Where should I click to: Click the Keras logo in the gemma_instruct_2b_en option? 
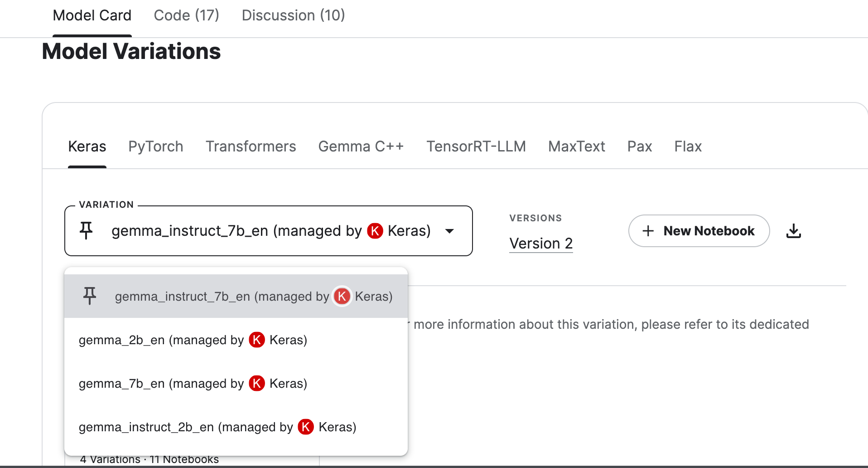(x=306, y=427)
